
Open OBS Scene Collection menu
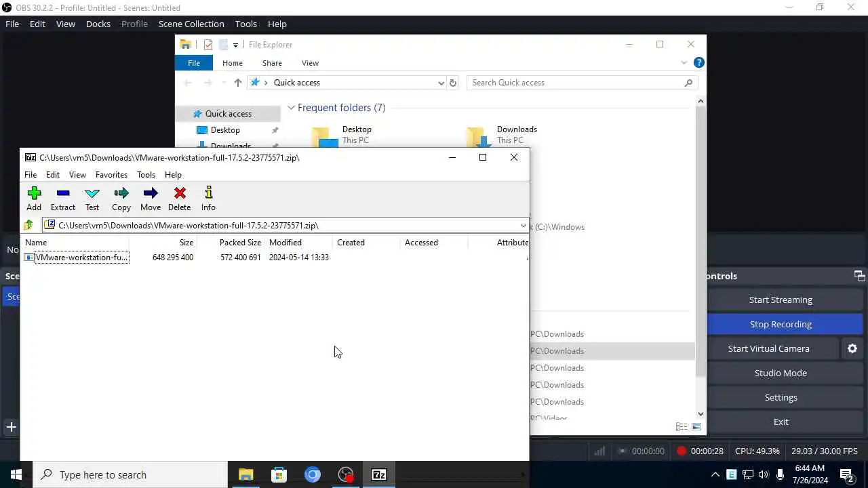click(191, 24)
